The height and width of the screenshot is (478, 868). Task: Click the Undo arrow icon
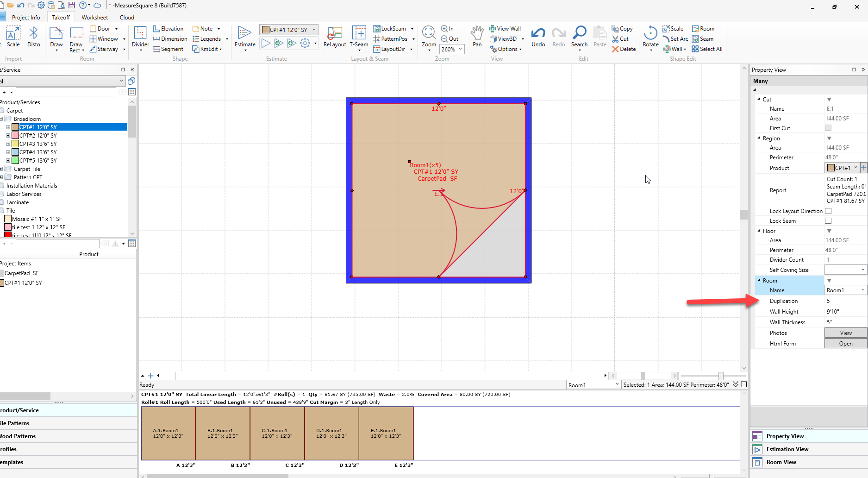click(538, 37)
